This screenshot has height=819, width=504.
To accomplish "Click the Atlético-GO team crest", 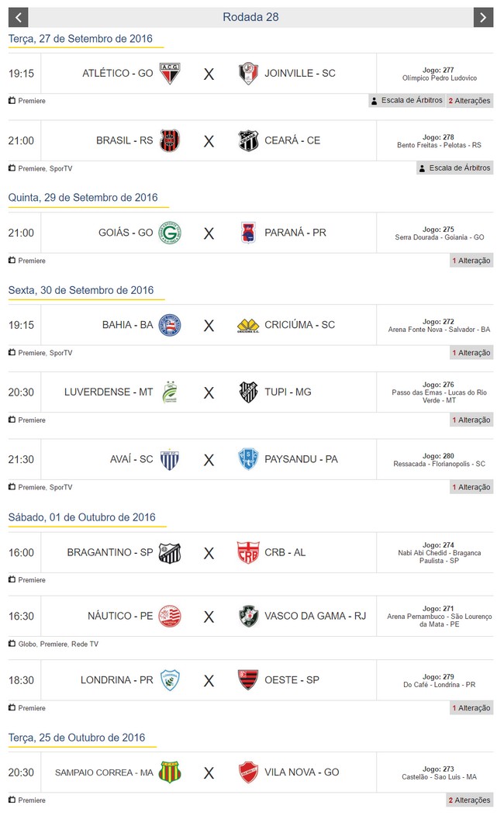I will tap(169, 74).
